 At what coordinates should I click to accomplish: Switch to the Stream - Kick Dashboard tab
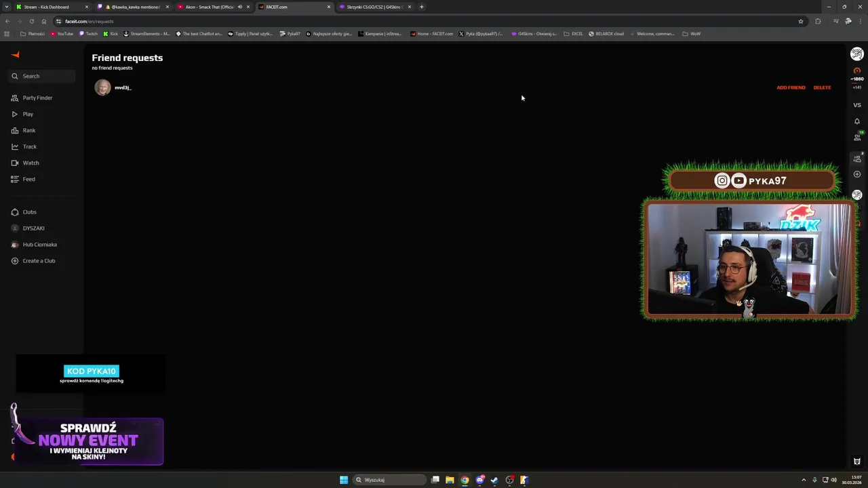point(52,7)
